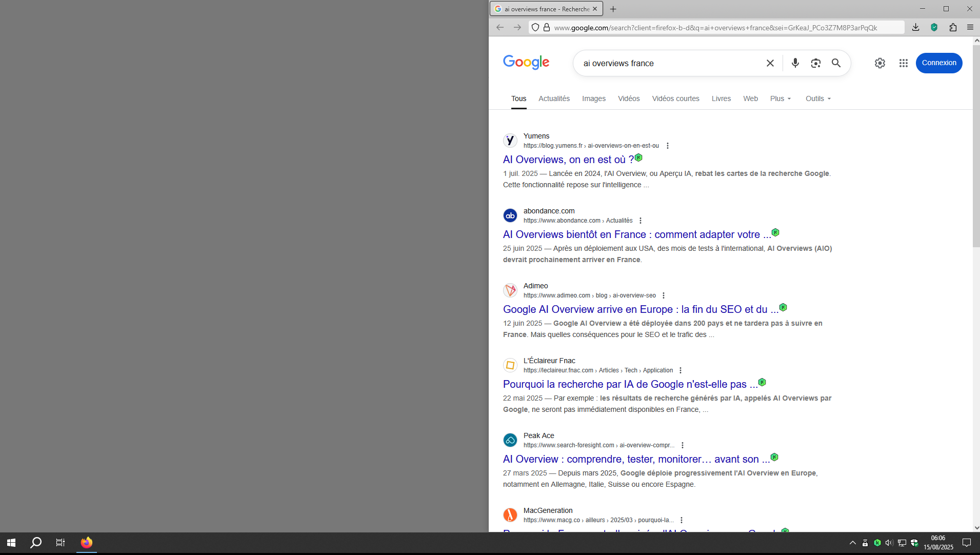Screen dimensions: 980x555
Task: Select the Tous search tab
Action: tap(518, 98)
